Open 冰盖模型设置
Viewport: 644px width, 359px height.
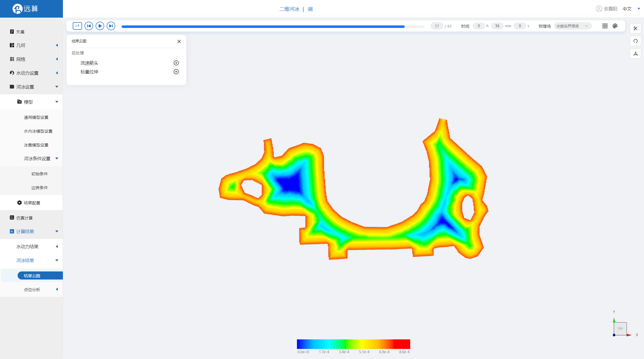pos(36,145)
